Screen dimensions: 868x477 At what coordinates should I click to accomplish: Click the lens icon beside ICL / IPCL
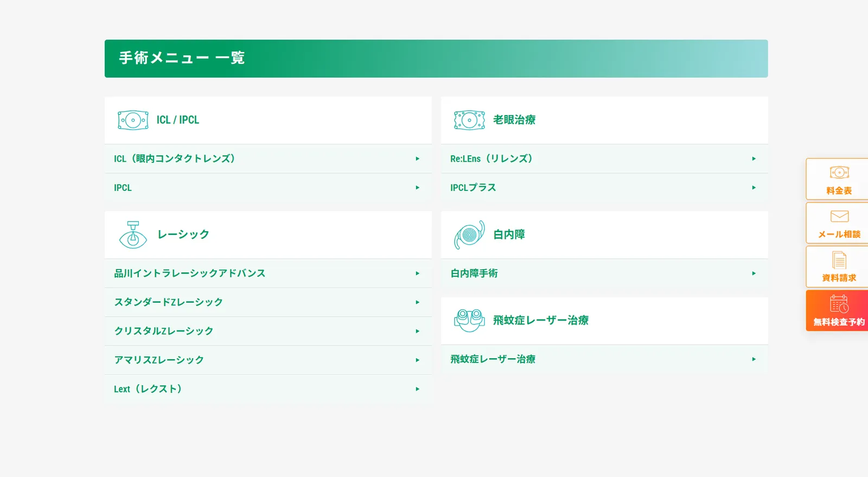coord(133,120)
